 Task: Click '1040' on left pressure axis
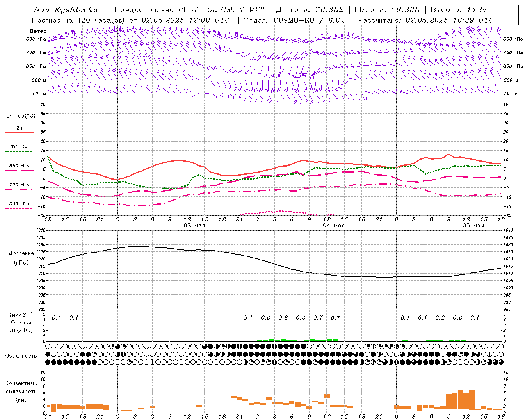pos(40,231)
